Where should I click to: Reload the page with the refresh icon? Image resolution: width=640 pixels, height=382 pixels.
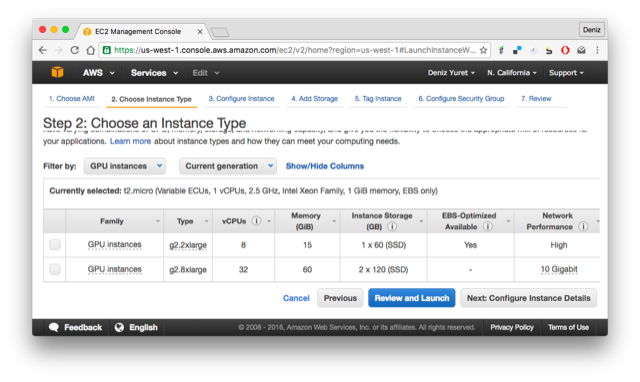click(74, 50)
